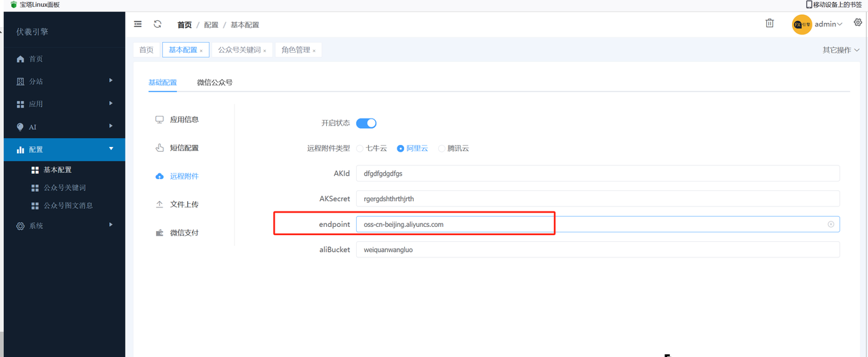Click the AKSecret input field
Viewport: 868px width, 357px height.
tap(597, 198)
